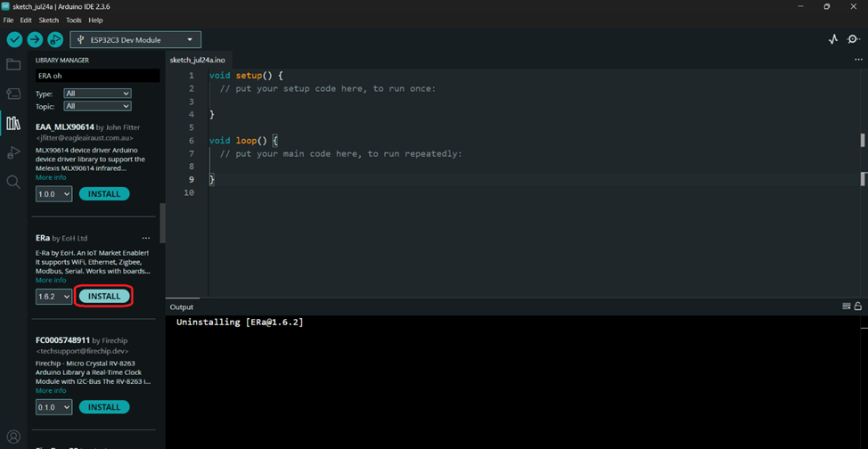Click the library search field with ERA oh
Viewport: 868px width, 449px height.
click(97, 76)
